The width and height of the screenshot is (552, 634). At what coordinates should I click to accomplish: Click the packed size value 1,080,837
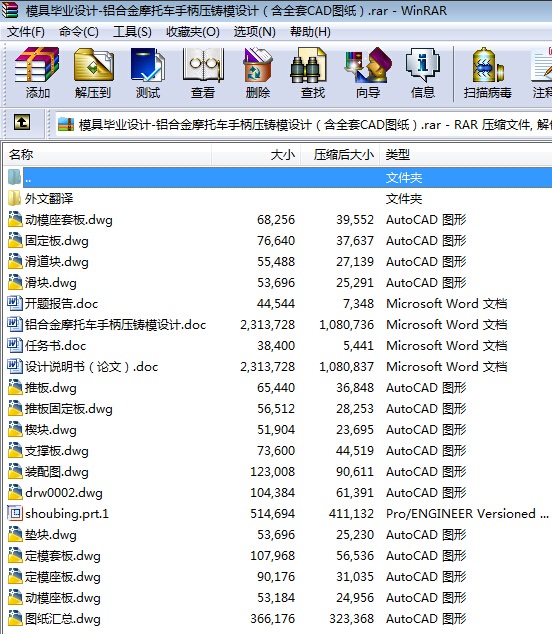(347, 366)
